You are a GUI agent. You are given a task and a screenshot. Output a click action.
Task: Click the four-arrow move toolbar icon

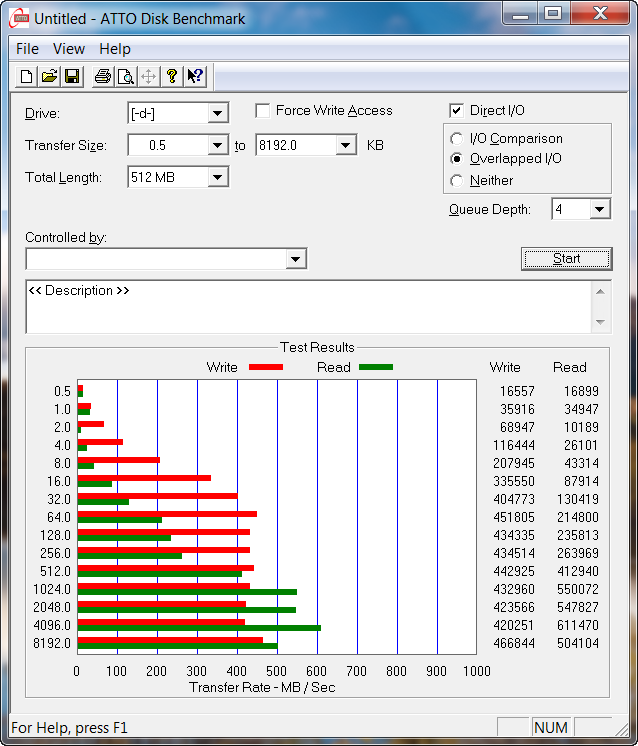pyautogui.click(x=148, y=76)
